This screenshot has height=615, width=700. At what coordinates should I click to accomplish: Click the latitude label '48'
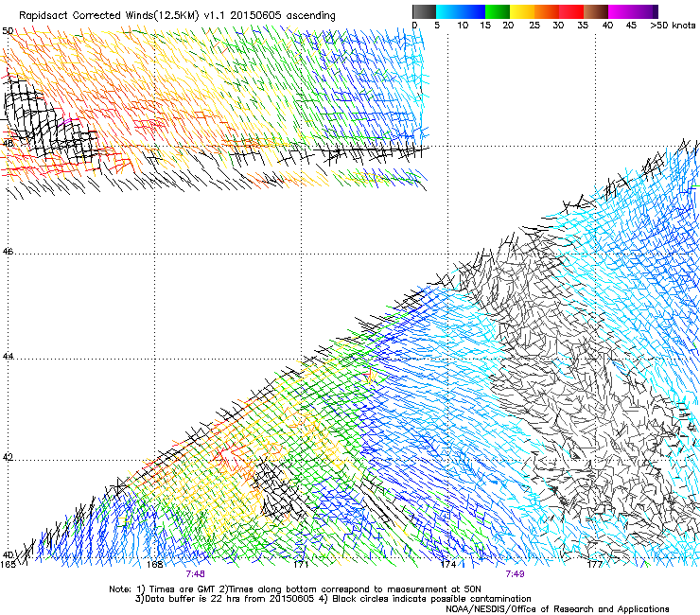(8, 144)
